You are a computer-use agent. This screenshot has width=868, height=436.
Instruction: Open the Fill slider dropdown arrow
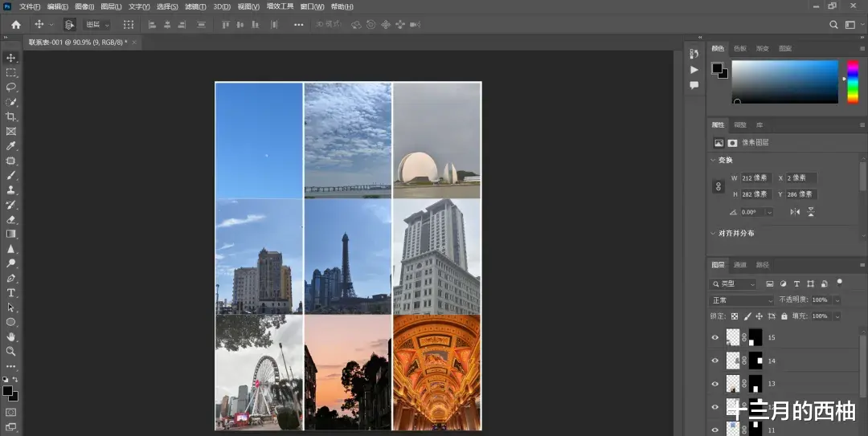837,316
